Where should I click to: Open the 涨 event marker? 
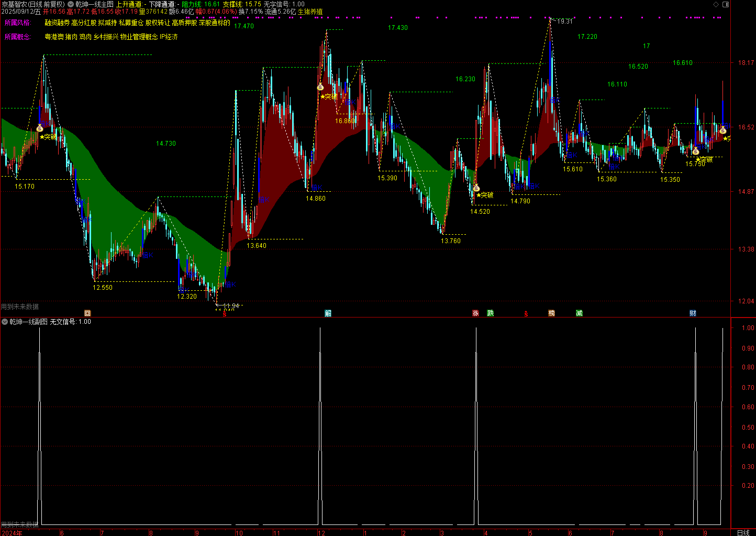(476, 313)
